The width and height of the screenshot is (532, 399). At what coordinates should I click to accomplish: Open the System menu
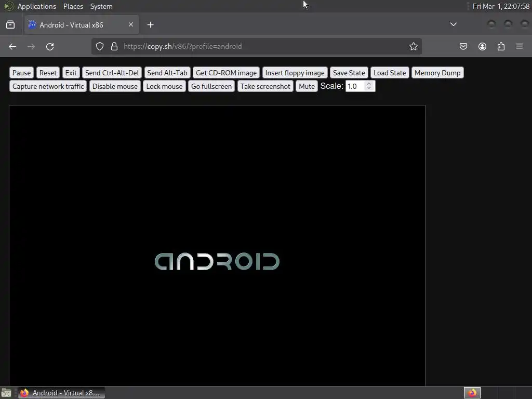(101, 6)
